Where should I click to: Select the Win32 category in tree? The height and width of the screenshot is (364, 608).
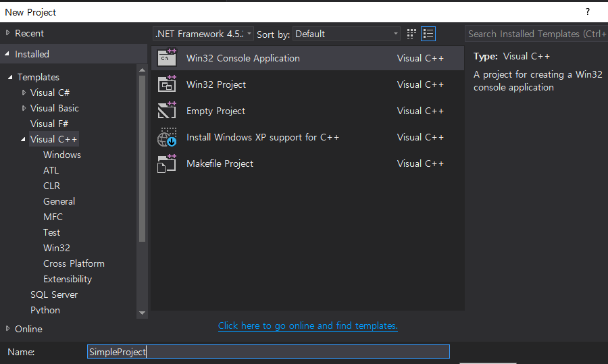pos(57,248)
